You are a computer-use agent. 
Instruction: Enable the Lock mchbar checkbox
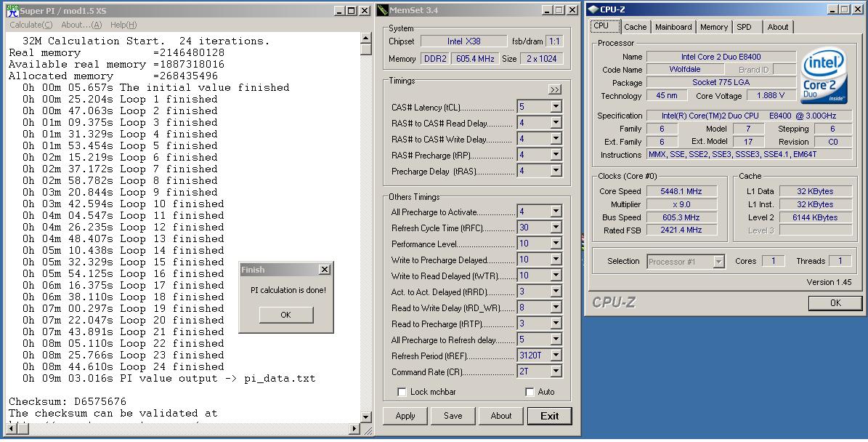coord(402,392)
